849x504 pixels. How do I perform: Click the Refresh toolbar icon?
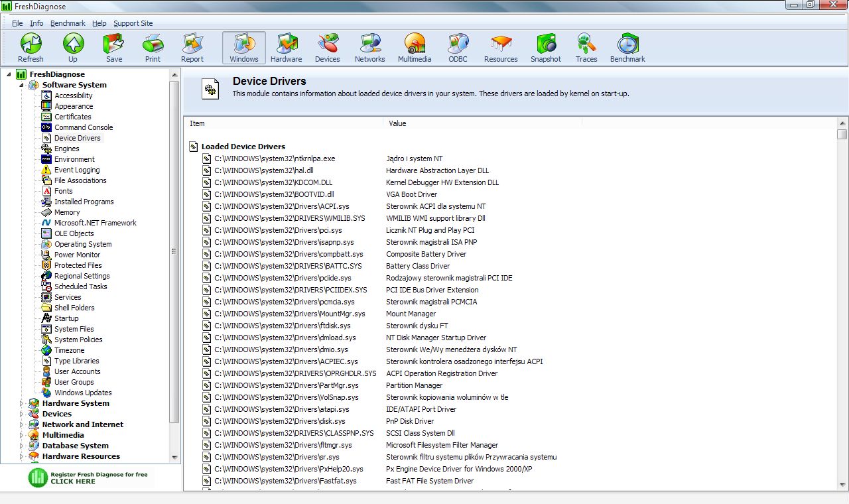[31, 44]
